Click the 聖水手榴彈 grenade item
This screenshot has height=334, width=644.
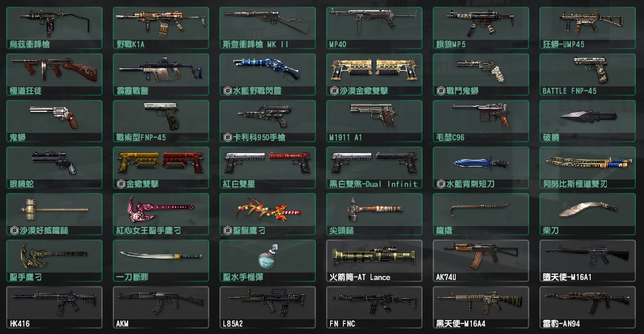coord(267,261)
